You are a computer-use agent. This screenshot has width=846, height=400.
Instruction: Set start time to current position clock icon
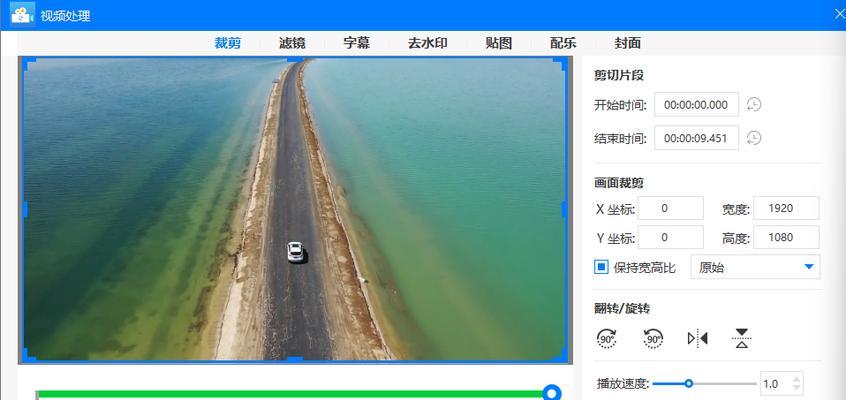click(x=754, y=104)
